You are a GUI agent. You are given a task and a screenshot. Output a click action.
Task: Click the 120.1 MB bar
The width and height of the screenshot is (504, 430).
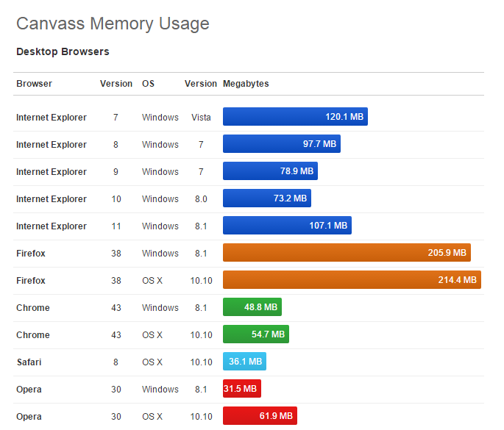click(x=295, y=117)
